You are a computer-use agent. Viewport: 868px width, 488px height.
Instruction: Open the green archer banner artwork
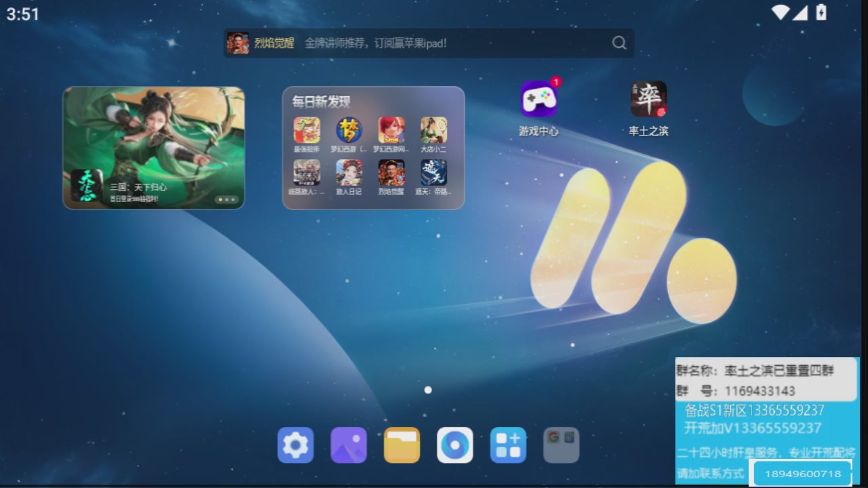(x=154, y=148)
